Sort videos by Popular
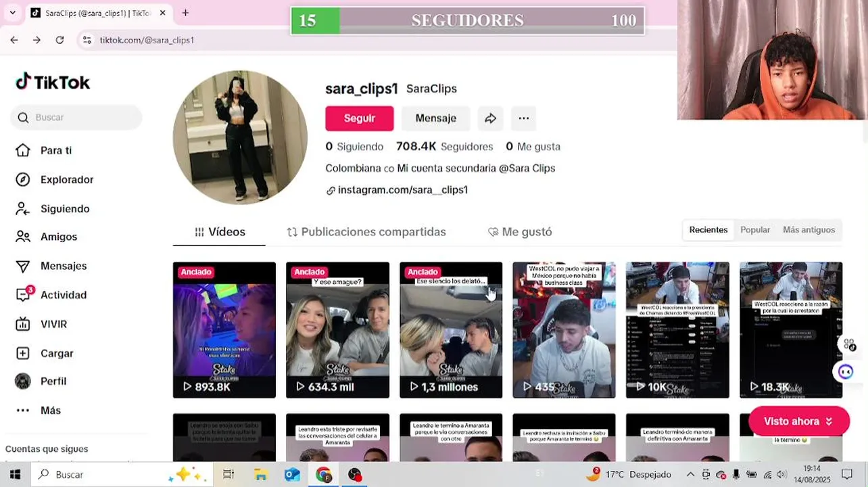This screenshot has height=487, width=868. click(755, 230)
